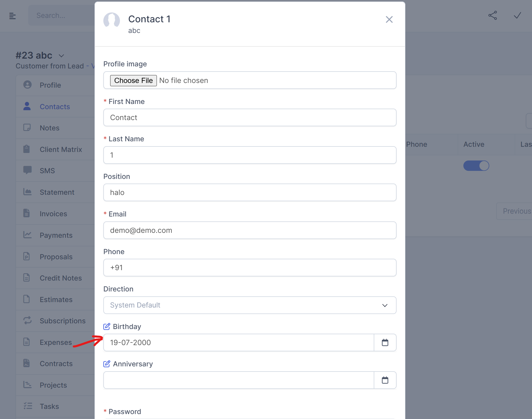This screenshot has width=532, height=419.
Task: Click the Birthday edit pencil icon
Action: pyautogui.click(x=107, y=326)
